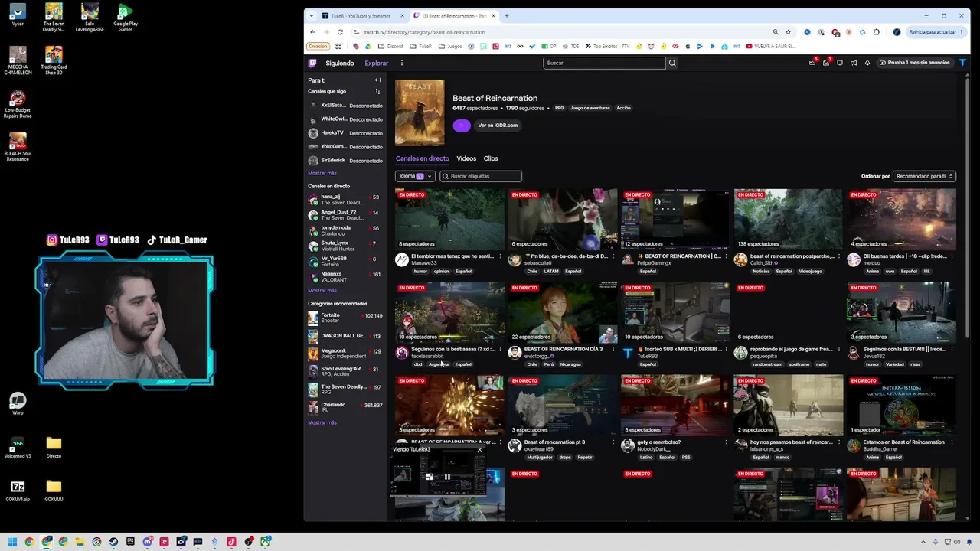The image size is (980, 551).
Task: Open Naannxs VALORANT channel in sidebar
Action: (x=344, y=276)
